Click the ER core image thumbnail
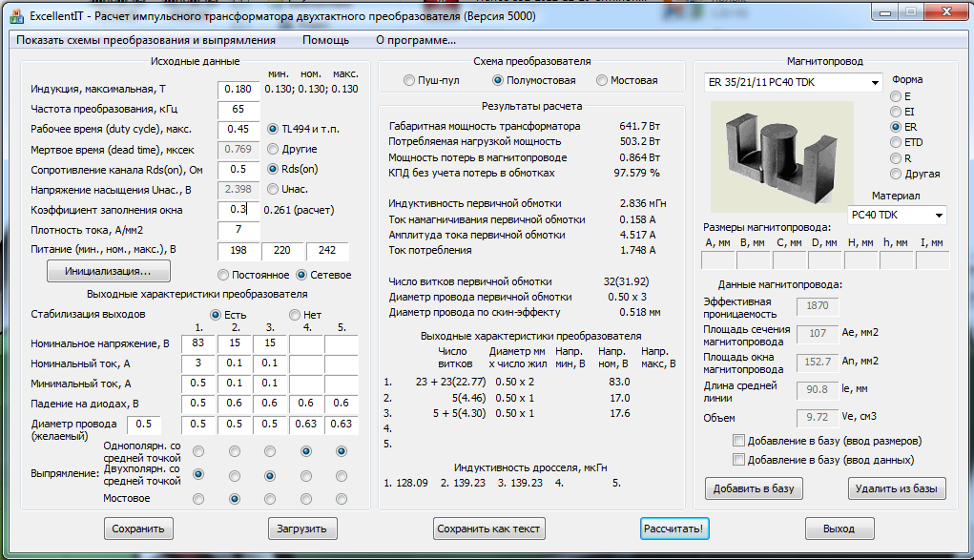 tap(782, 156)
